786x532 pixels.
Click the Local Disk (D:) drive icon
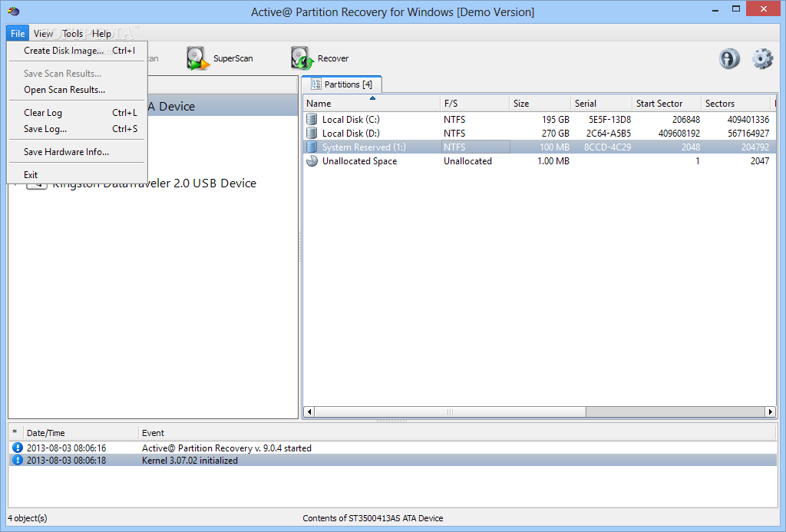(312, 134)
